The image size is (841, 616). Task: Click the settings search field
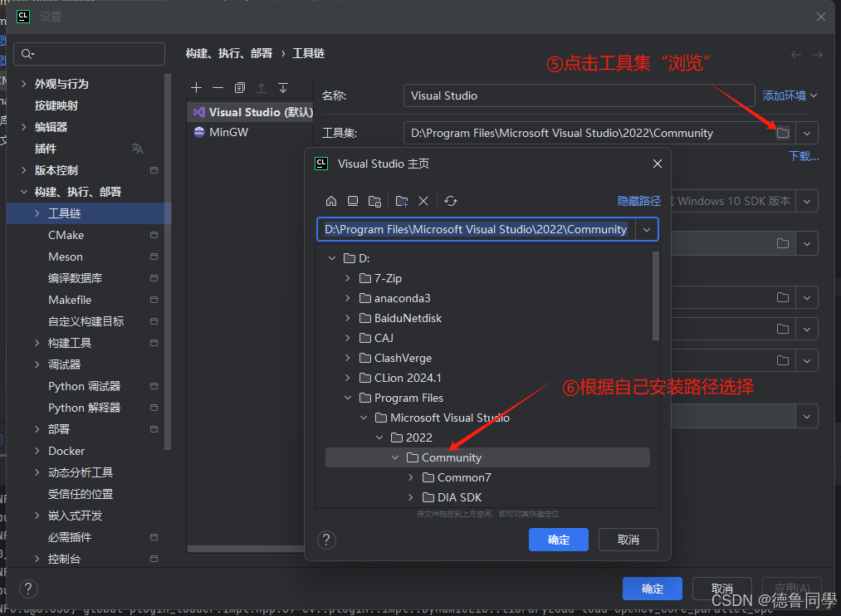point(89,53)
